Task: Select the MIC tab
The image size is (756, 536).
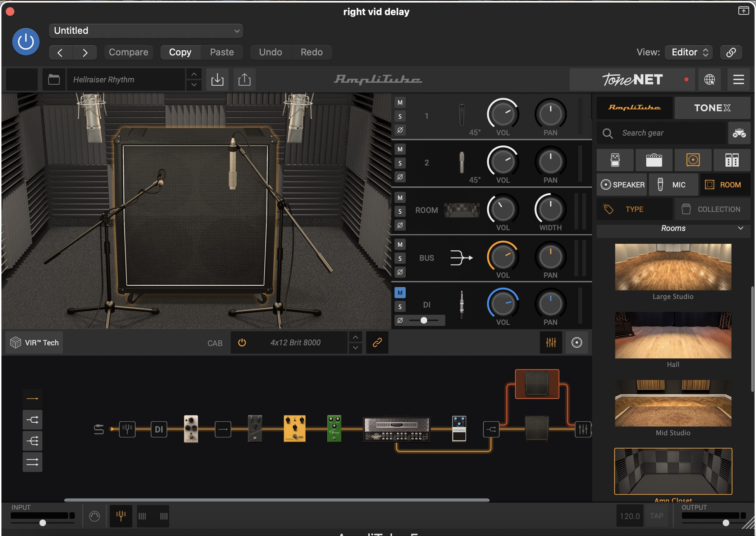Action: coord(673,185)
